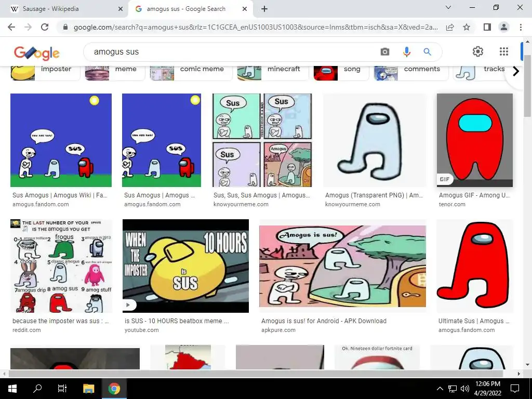Viewport: 532px width, 399px height.
Task: Filter results by comments chip
Action: (411, 73)
